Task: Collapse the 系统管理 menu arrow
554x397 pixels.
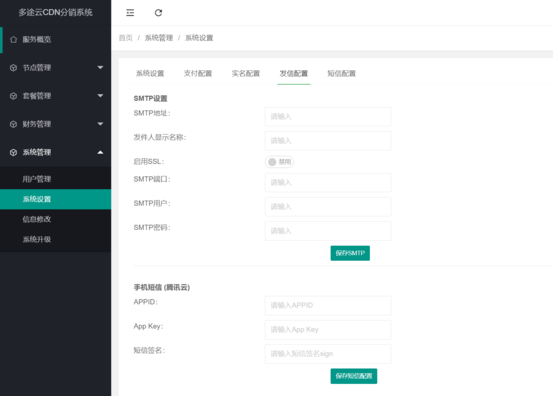Action: coord(100,152)
